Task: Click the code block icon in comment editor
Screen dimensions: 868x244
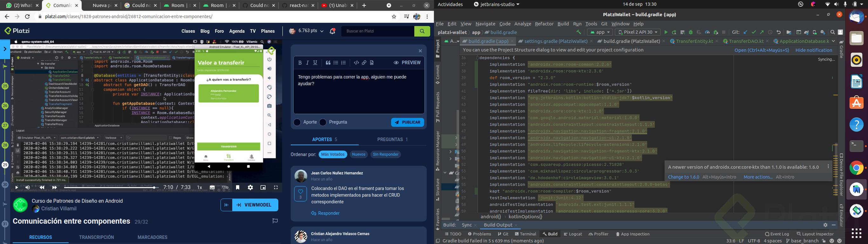Action: coord(356,63)
